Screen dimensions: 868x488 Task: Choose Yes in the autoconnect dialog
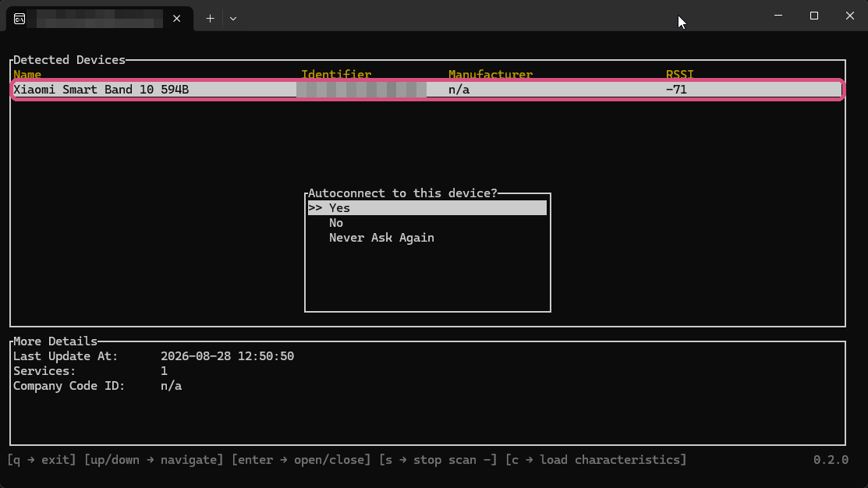click(x=427, y=208)
